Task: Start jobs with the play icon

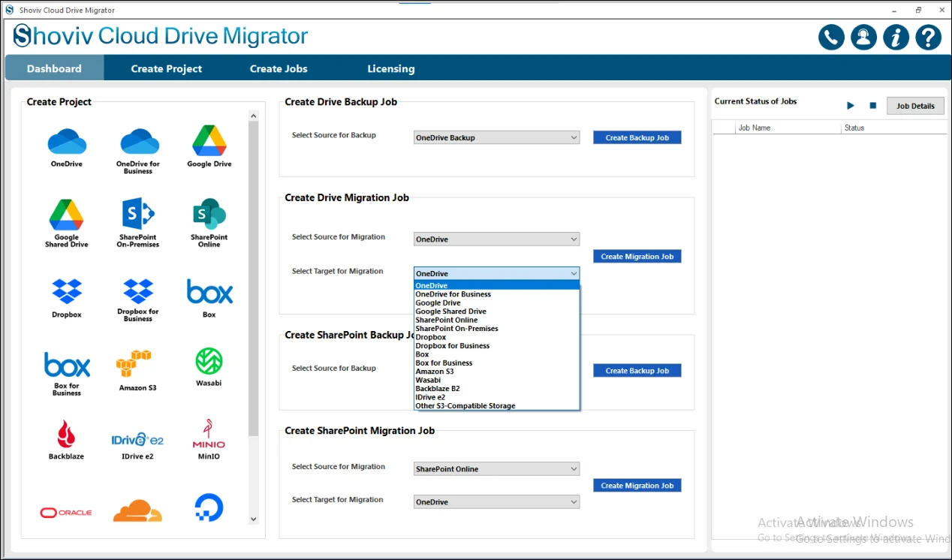Action: click(x=851, y=106)
